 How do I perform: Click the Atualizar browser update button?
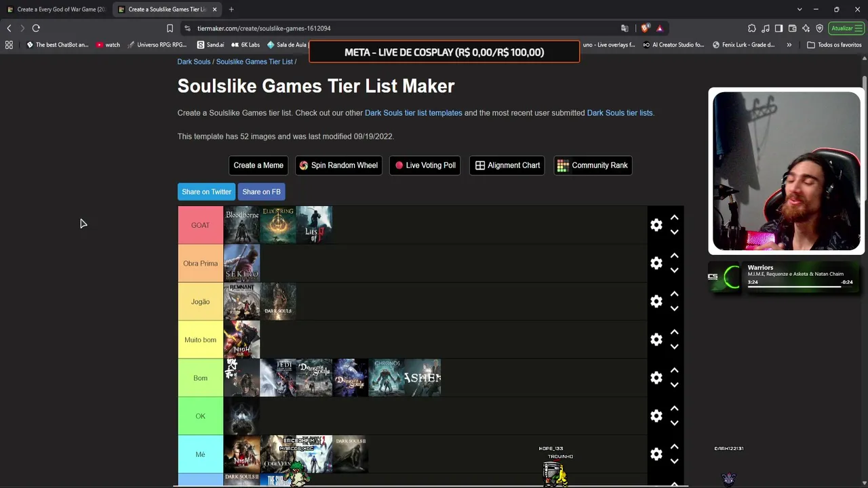point(846,28)
